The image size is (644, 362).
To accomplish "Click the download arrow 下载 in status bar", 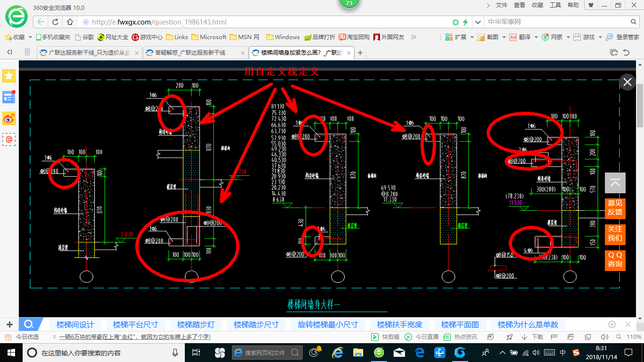I will (532, 337).
